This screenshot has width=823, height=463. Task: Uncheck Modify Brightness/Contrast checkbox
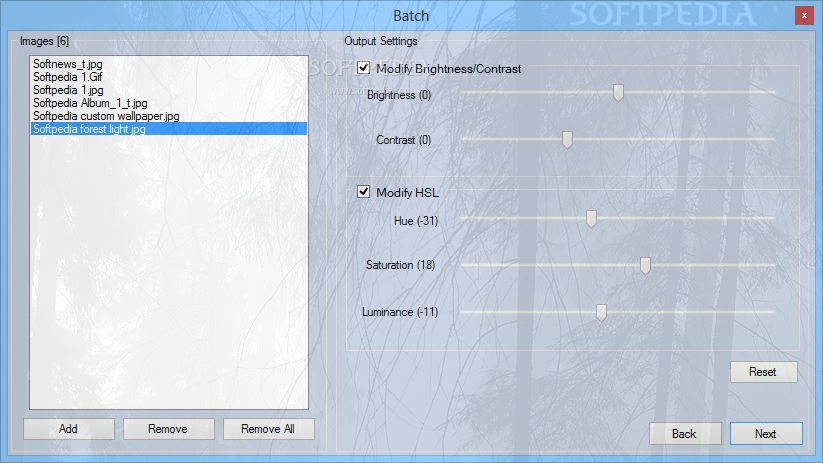pyautogui.click(x=363, y=68)
